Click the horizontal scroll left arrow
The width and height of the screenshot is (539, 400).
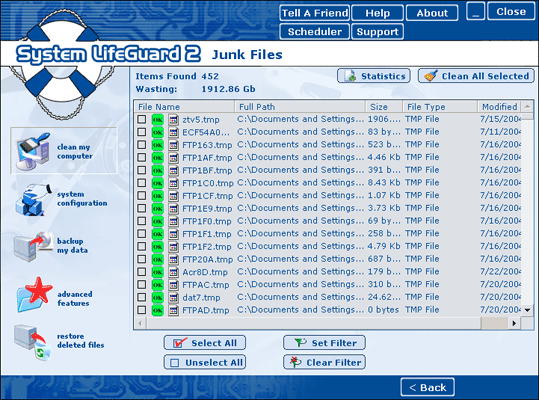coord(140,323)
